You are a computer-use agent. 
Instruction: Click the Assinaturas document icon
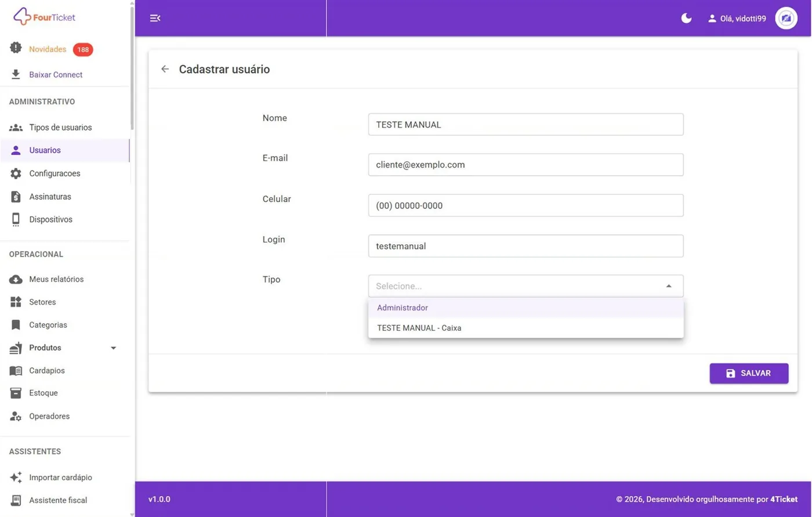tap(16, 197)
